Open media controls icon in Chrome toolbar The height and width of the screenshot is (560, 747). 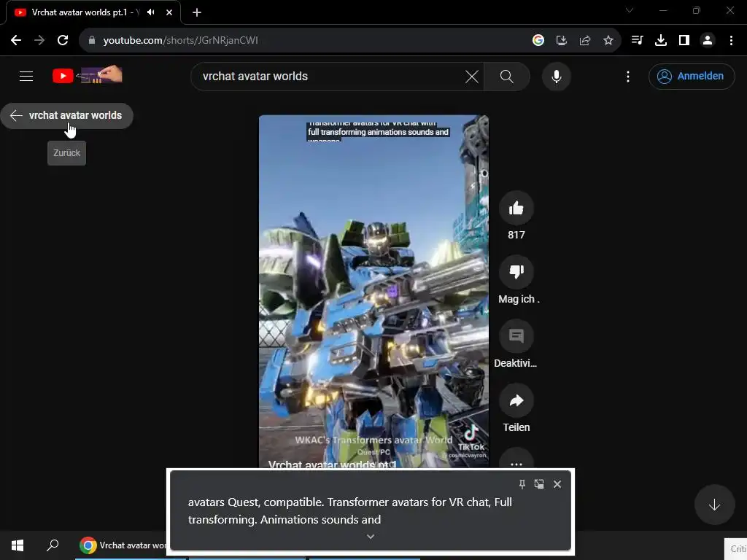tap(637, 41)
